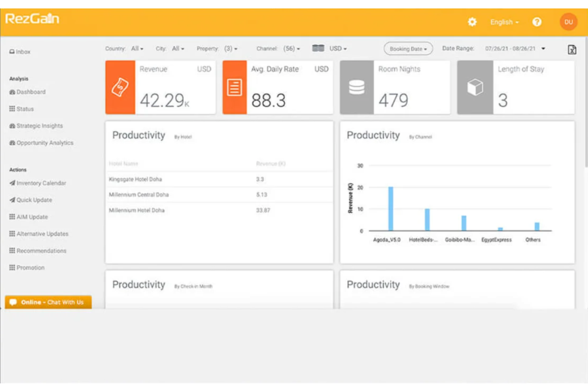Click the help question mark icon
The width and height of the screenshot is (588, 392).
(x=537, y=22)
